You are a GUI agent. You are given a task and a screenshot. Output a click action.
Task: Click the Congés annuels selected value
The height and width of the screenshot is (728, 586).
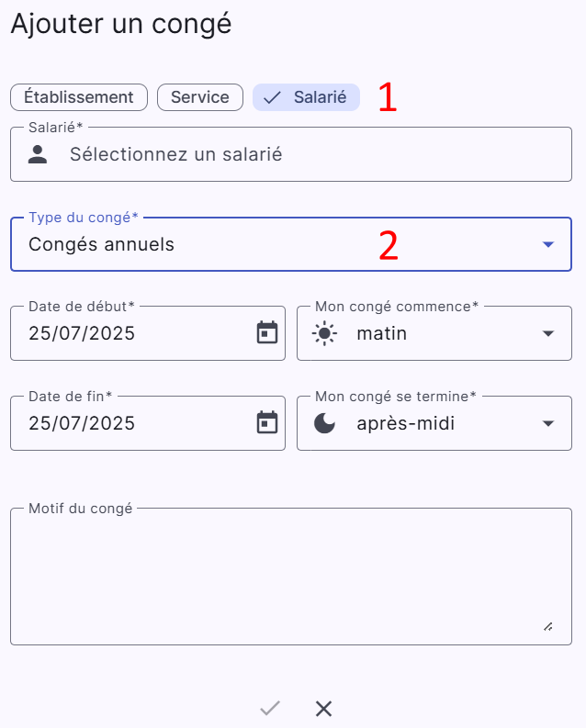pyautogui.click(x=101, y=245)
